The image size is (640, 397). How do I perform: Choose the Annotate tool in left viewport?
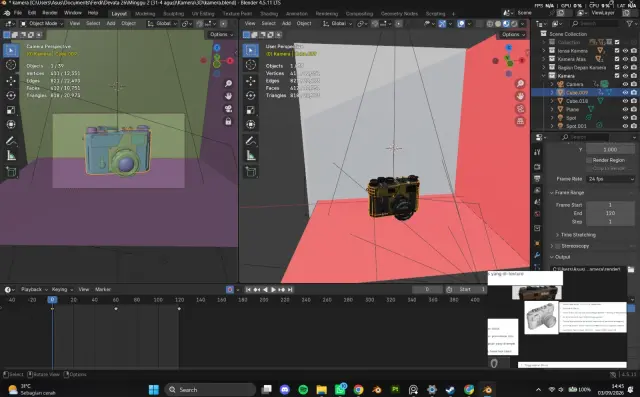pyautogui.click(x=11, y=141)
